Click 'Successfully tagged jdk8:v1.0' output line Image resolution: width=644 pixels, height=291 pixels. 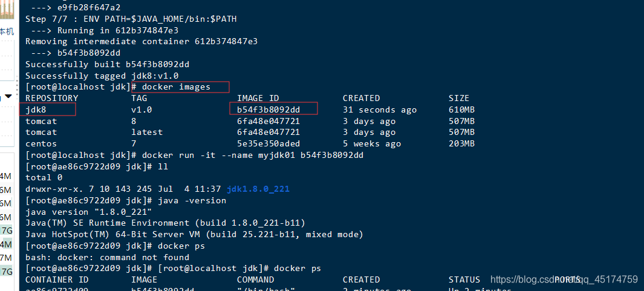pos(102,76)
